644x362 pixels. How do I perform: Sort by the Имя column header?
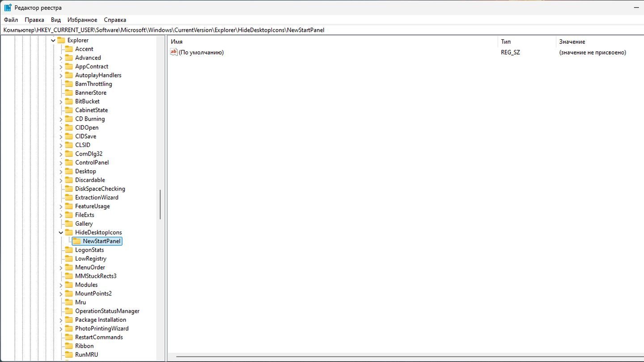click(x=333, y=42)
